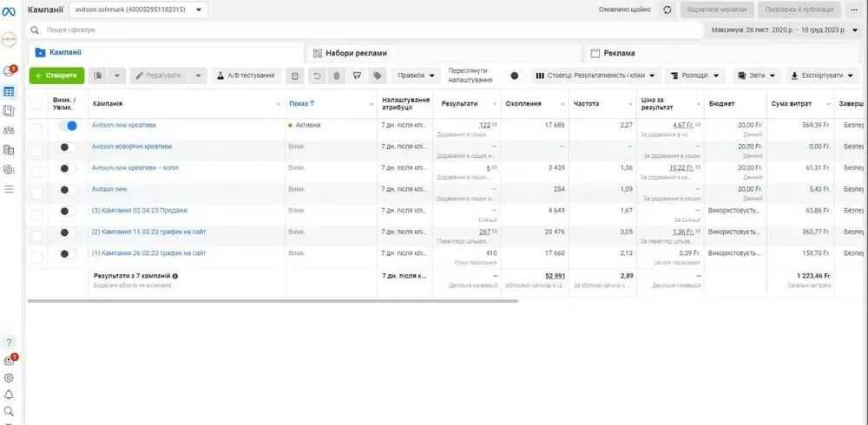Viewport: 868px width, 425px height.
Task: Open the bell notifications icon
Action: coord(9,395)
